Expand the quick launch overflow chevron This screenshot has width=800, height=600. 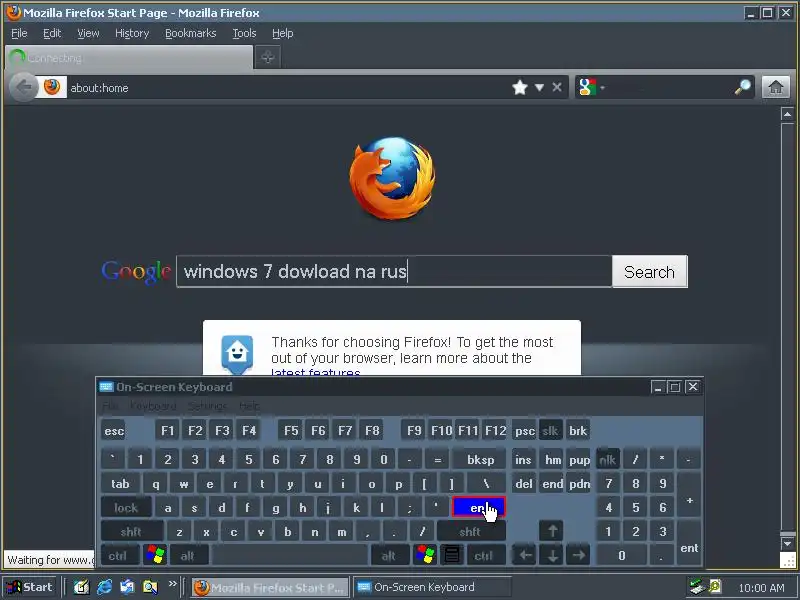click(x=172, y=584)
